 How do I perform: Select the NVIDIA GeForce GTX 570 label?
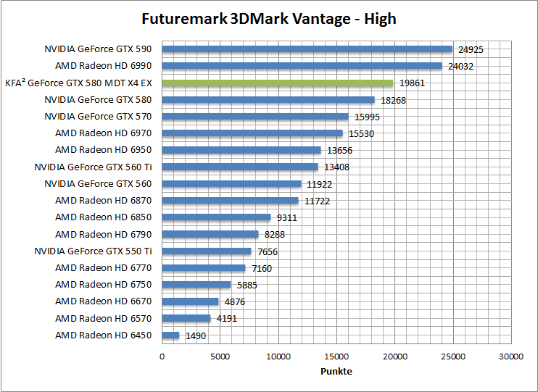click(x=98, y=116)
